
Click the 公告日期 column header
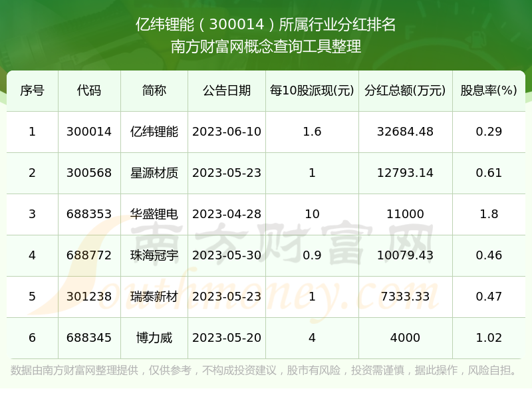click(x=227, y=90)
